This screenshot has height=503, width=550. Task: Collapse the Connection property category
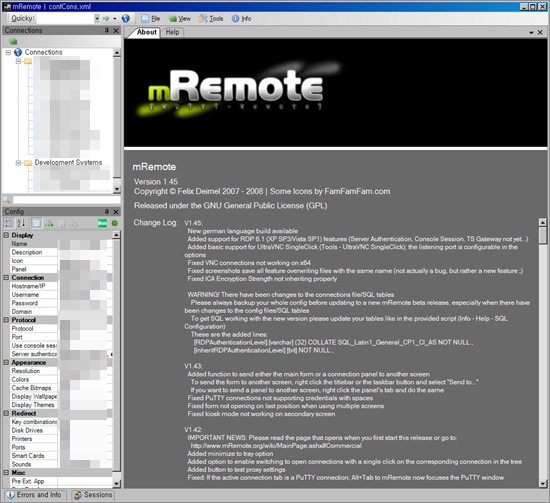coord(6,278)
